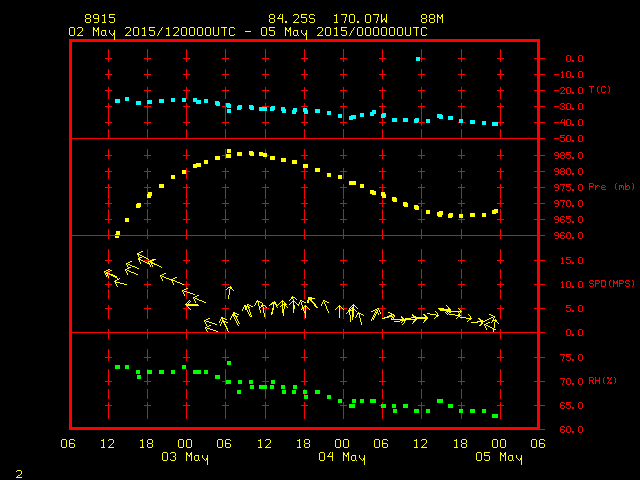Image resolution: width=640 pixels, height=480 pixels.
Task: Click the -50.0 temperature tick label
Action: (x=569, y=139)
